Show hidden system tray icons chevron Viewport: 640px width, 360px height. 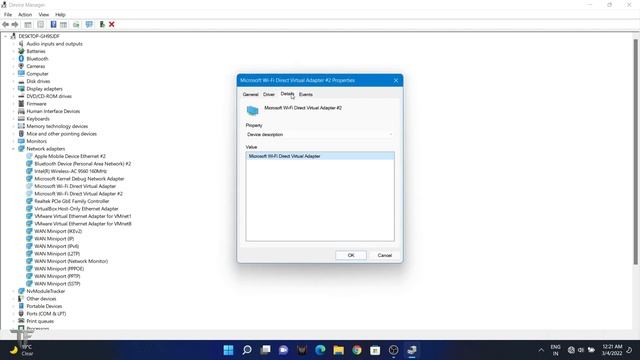(541, 350)
